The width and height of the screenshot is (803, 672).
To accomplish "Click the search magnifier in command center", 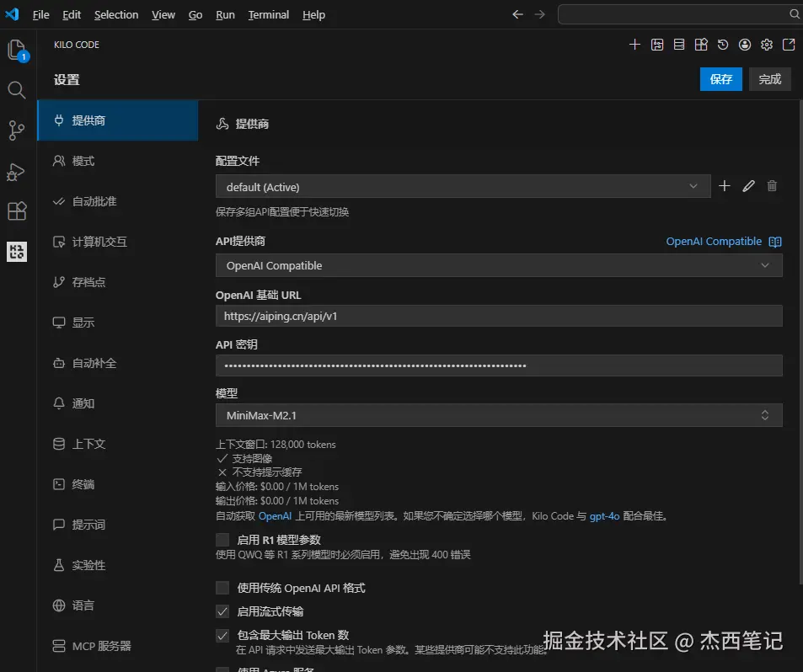I will 795,14.
